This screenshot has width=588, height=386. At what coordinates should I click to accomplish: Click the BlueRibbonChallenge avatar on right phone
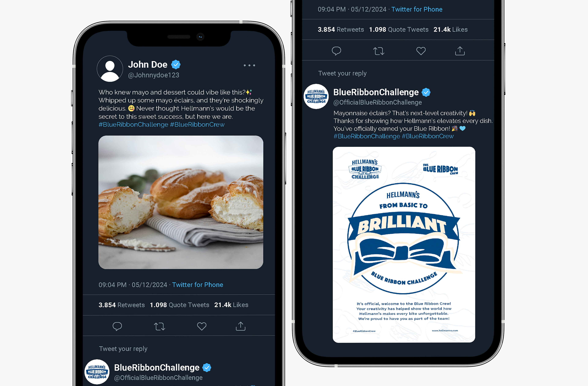pyautogui.click(x=316, y=96)
